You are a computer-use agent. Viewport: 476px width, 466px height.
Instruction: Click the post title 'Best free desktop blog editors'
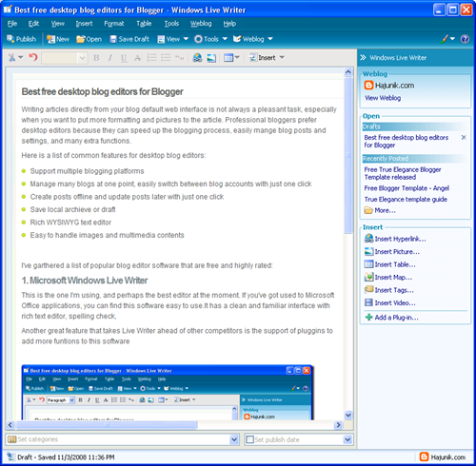(x=102, y=91)
